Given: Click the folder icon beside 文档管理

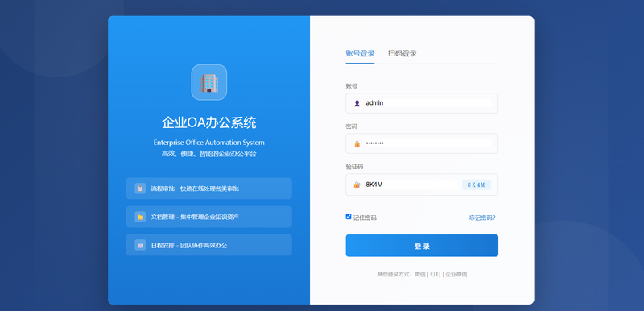Looking at the screenshot, I should pyautogui.click(x=140, y=217).
